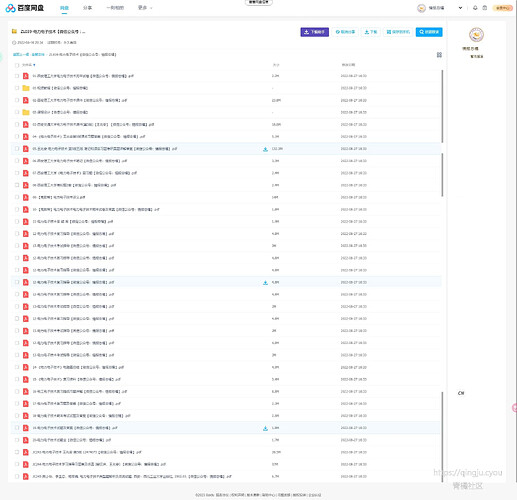Check the box for the first PDF file
Viewport: 517px width, 500px height.
click(x=17, y=76)
